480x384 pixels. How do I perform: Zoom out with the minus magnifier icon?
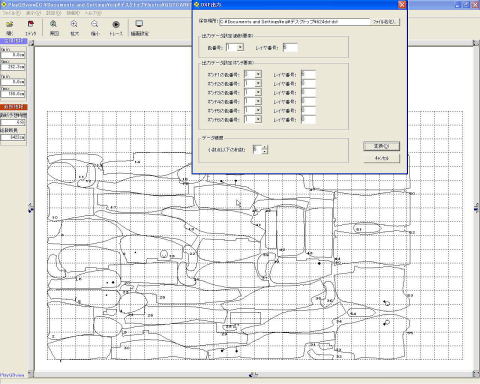pos(95,24)
